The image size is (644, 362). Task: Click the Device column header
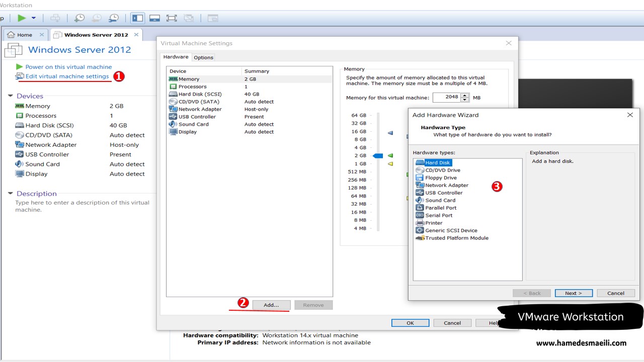point(204,71)
